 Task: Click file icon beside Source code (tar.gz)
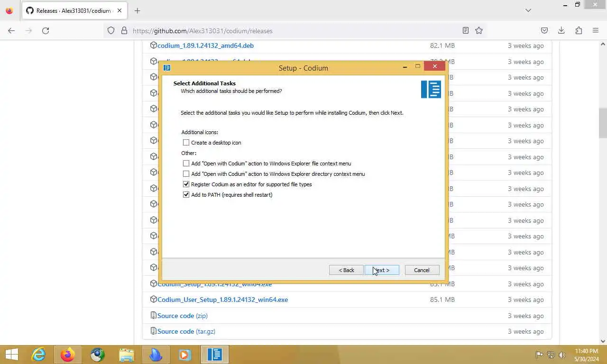point(154,331)
